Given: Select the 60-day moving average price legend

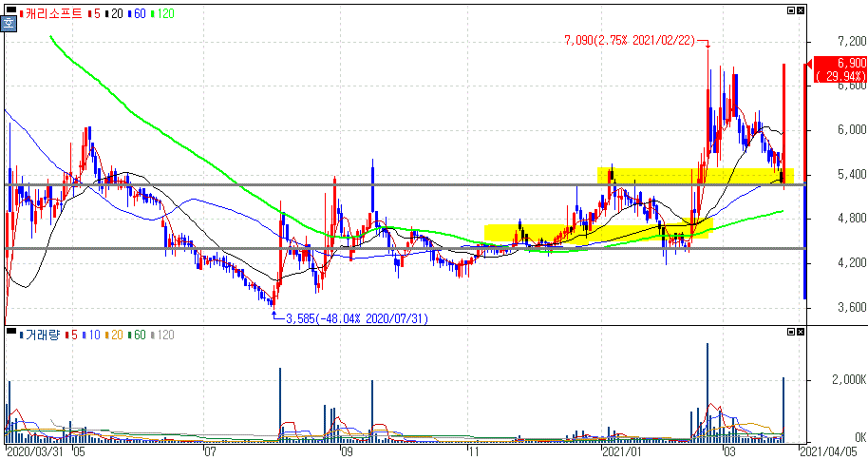Looking at the screenshot, I should pyautogui.click(x=137, y=13).
